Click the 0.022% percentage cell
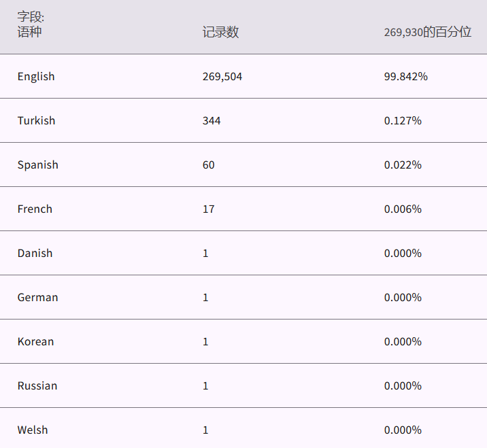This screenshot has width=487, height=448. 403,165
